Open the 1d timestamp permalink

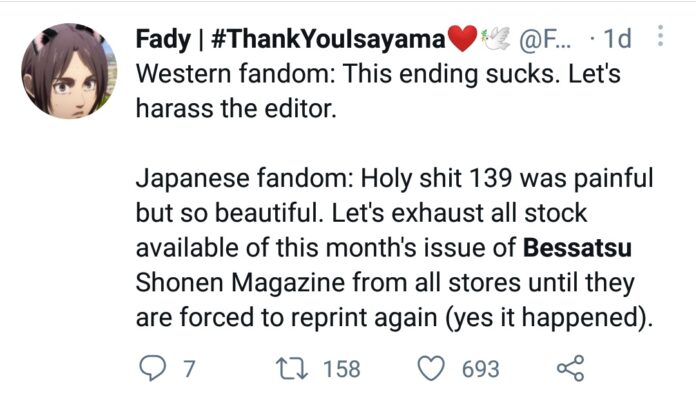[x=617, y=39]
